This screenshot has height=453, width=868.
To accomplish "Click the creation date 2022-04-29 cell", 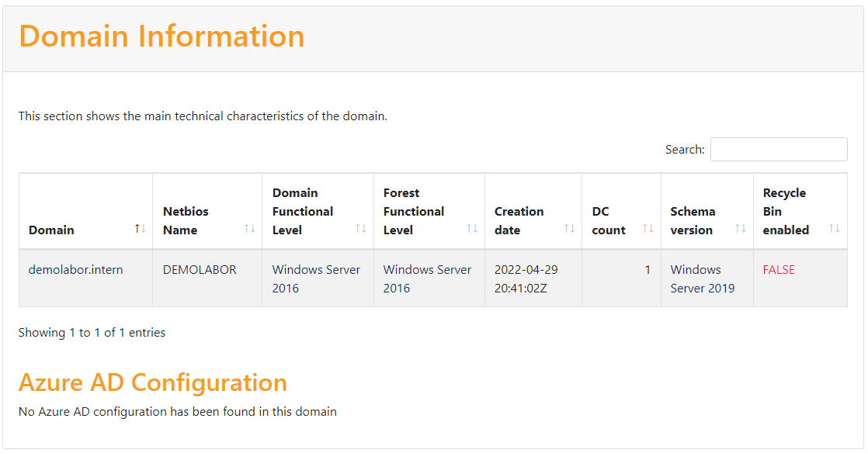I will point(526,279).
